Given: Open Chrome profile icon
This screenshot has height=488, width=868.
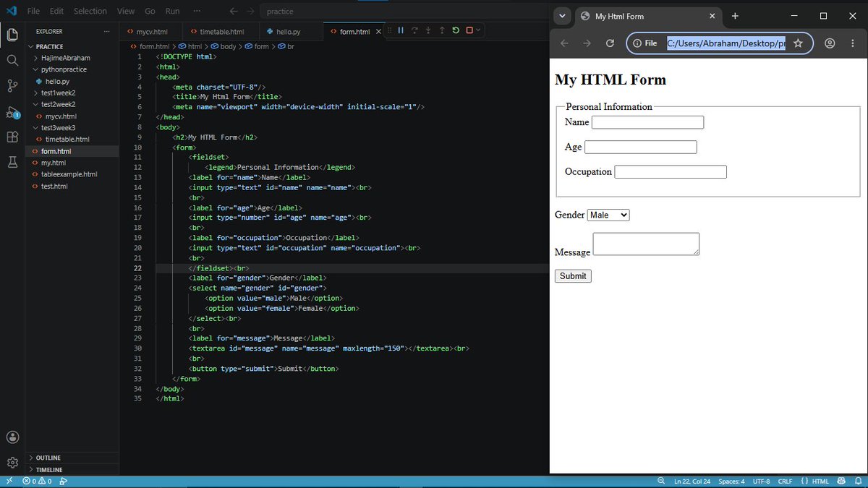Looking at the screenshot, I should point(830,43).
